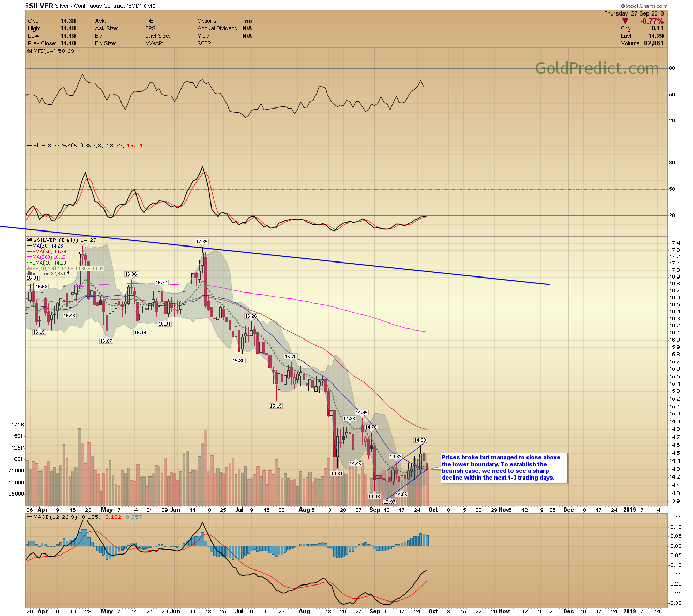Click the 15.19 price label
Screen dimensions: 693x616
tap(276, 406)
